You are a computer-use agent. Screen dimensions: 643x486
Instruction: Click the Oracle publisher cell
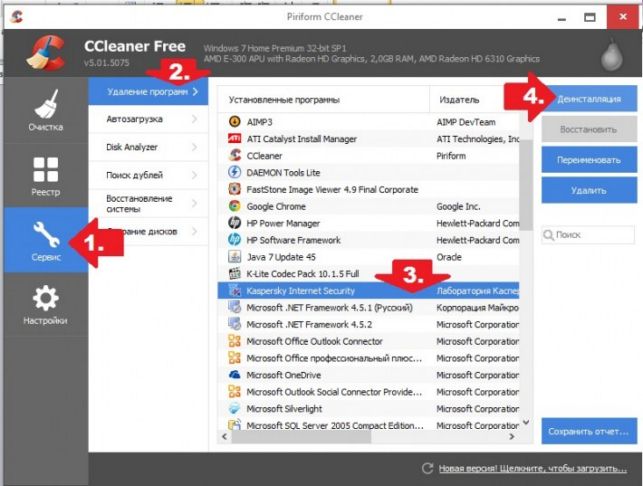click(x=449, y=257)
